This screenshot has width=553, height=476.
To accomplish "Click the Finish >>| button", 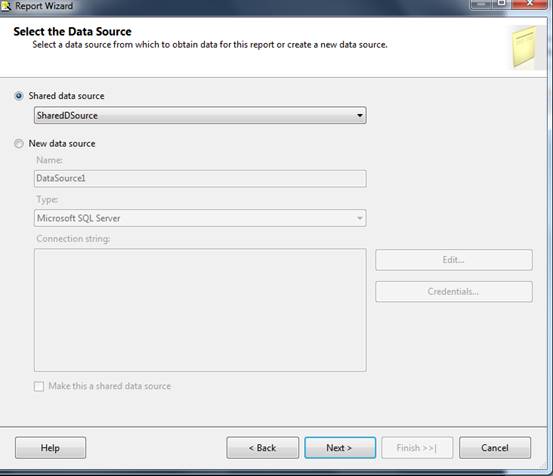I will pyautogui.click(x=417, y=448).
